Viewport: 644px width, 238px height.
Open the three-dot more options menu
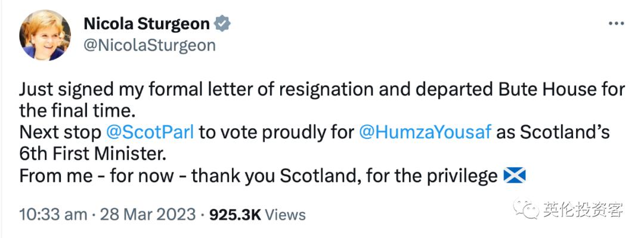pyautogui.click(x=616, y=24)
